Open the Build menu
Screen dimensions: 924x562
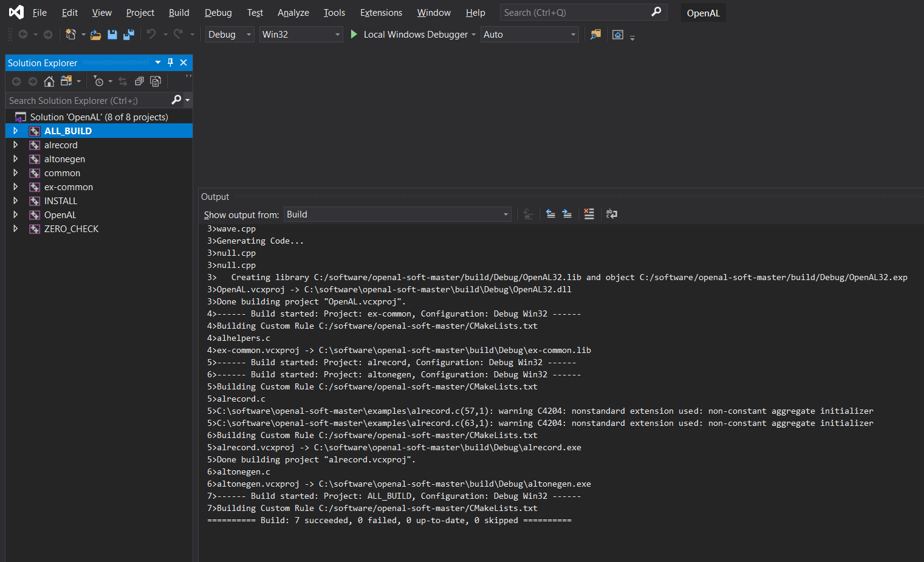pyautogui.click(x=179, y=12)
